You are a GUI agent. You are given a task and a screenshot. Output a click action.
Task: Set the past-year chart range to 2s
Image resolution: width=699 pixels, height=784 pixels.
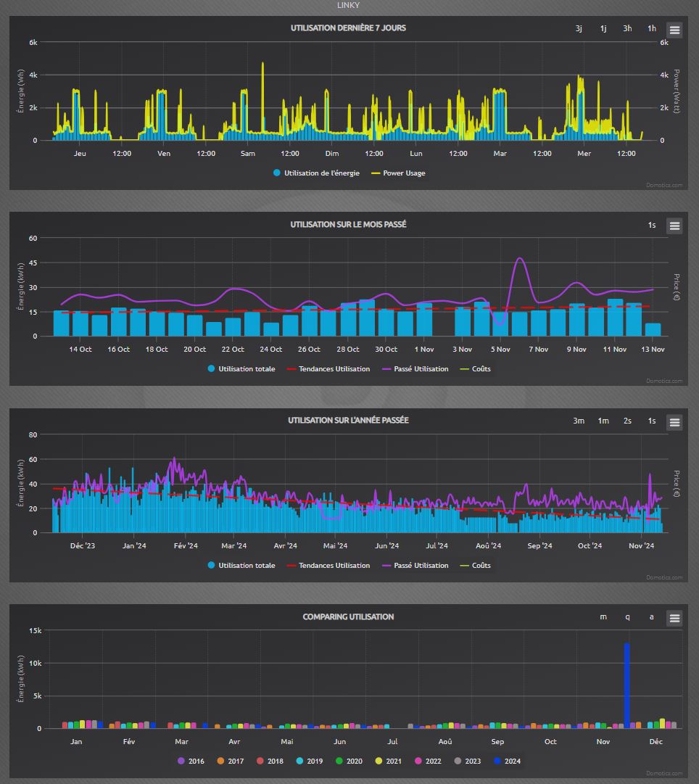point(627,421)
